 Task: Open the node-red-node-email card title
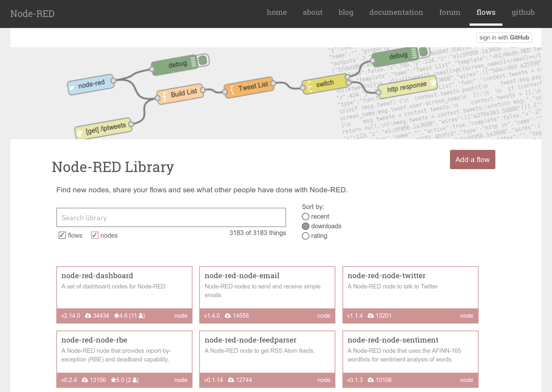pyautogui.click(x=242, y=276)
